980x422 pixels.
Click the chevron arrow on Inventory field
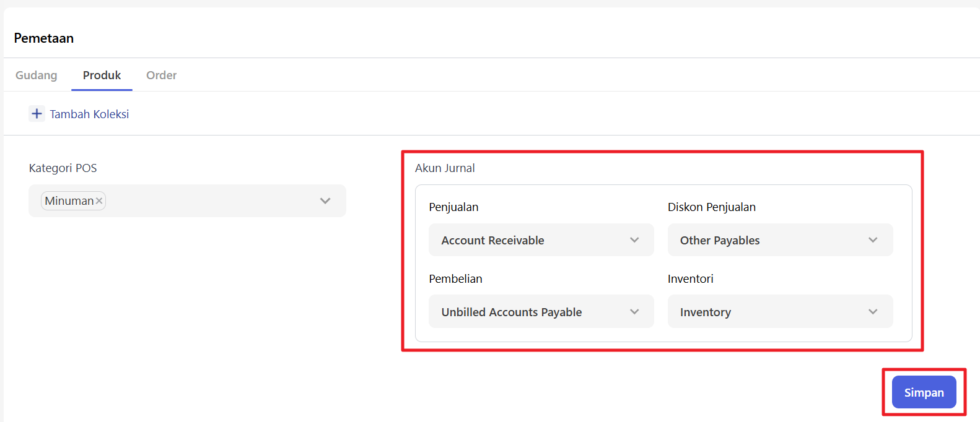point(873,312)
